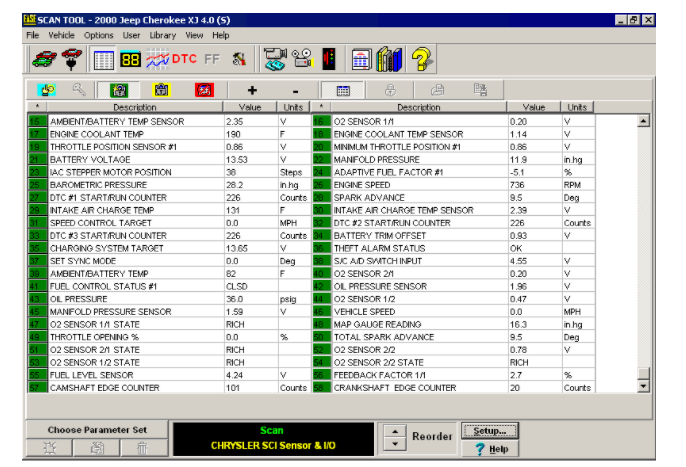Screen dimensions: 686x467
Task: Open the DTC trouble codes view
Action: [184, 59]
